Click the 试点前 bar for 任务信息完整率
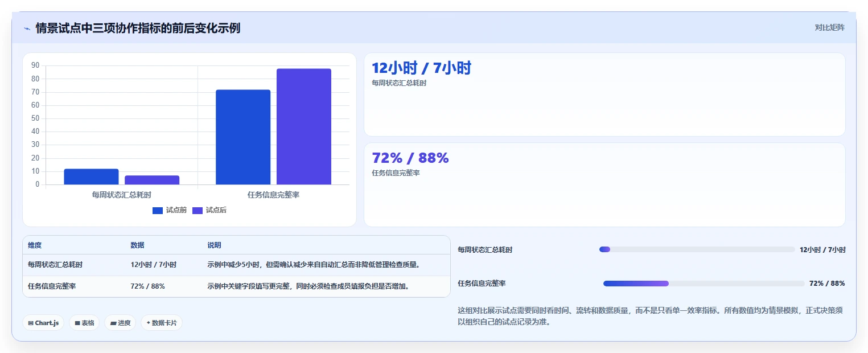 (243, 137)
